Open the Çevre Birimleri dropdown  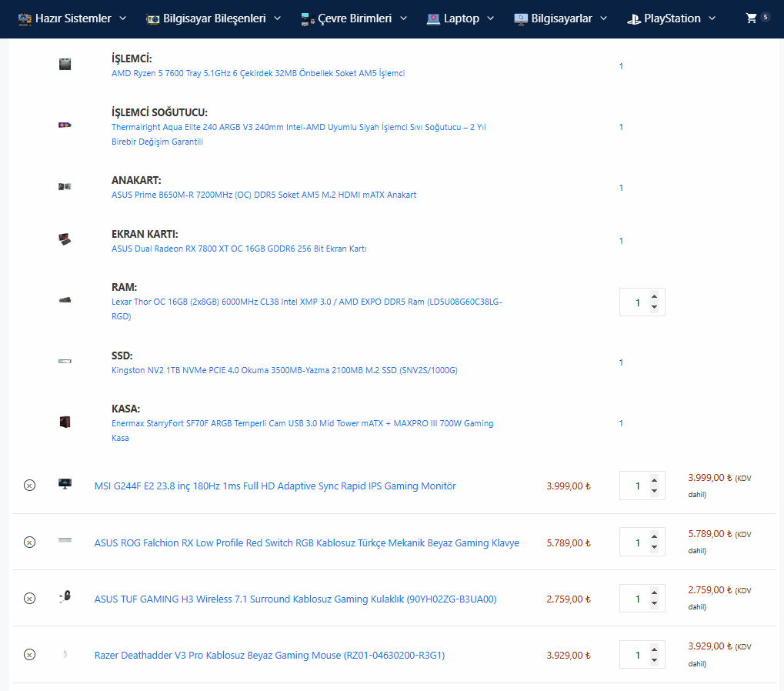354,18
